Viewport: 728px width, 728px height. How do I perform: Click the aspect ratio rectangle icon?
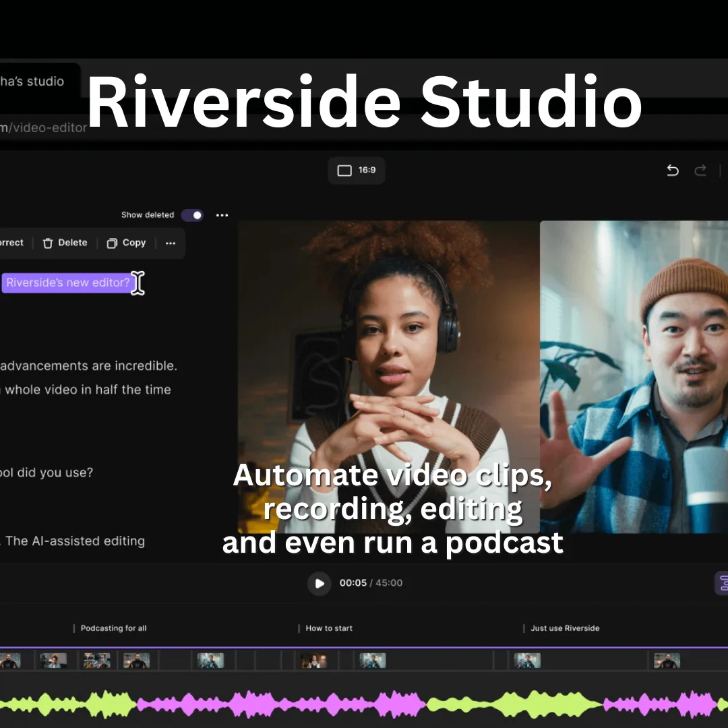point(344,171)
